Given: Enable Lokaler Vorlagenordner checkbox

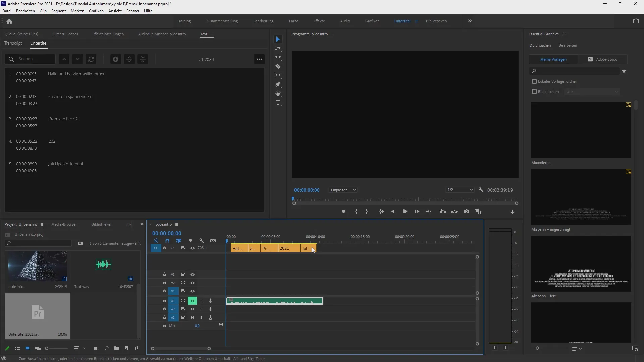Looking at the screenshot, I should click(534, 81).
